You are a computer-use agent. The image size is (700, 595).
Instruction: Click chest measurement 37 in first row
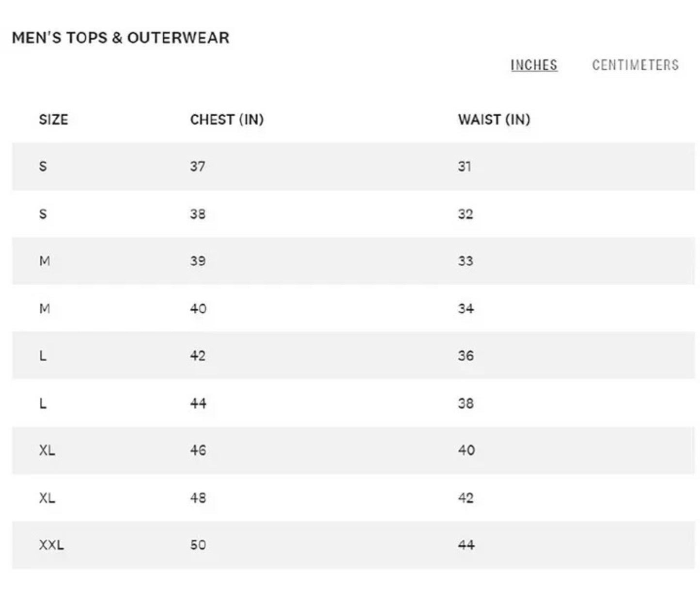pos(198,167)
